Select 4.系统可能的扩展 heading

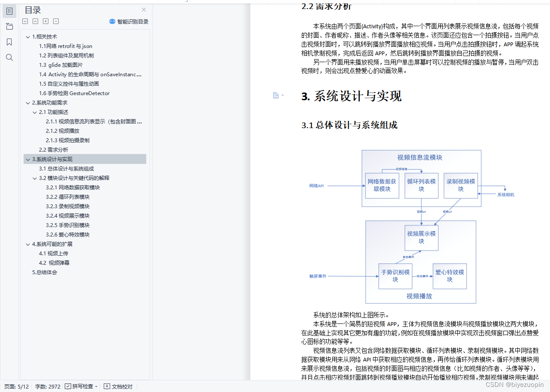(x=52, y=244)
